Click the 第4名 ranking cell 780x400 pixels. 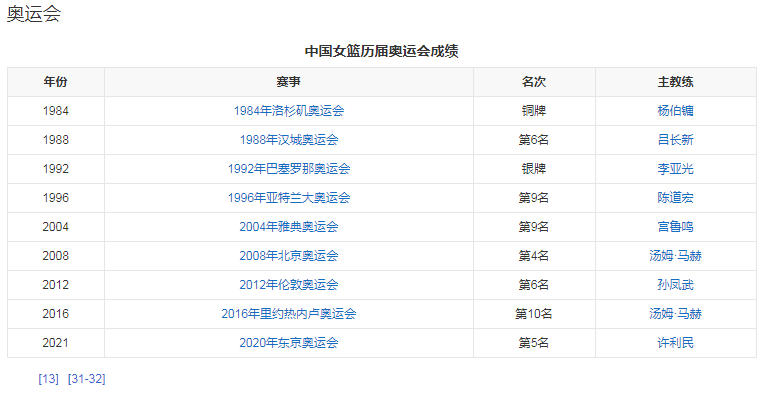[x=534, y=256]
